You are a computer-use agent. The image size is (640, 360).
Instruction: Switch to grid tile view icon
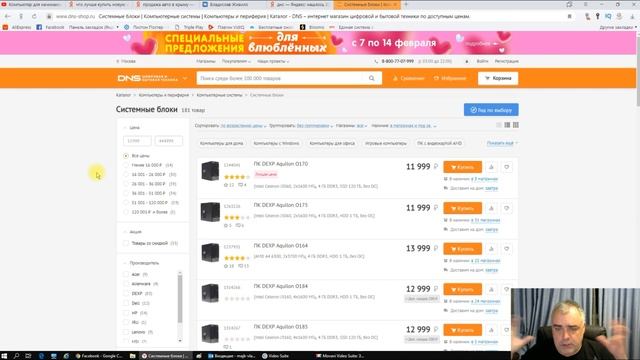tap(516, 125)
